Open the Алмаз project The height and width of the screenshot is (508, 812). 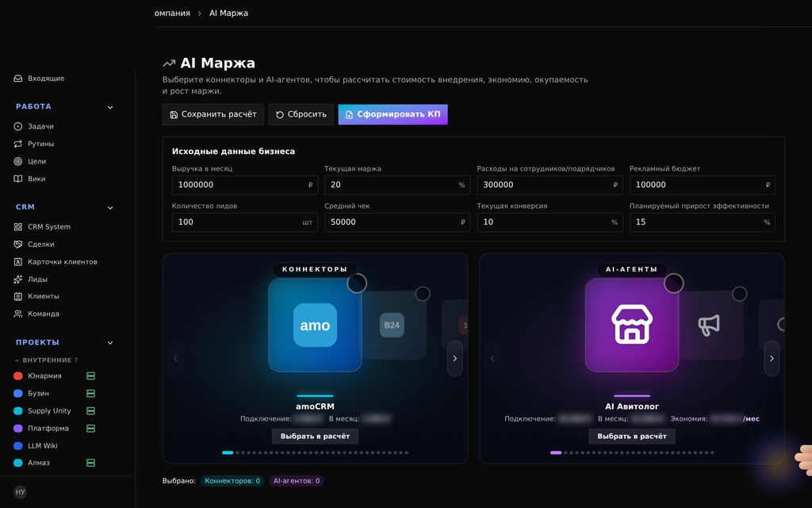pos(39,463)
